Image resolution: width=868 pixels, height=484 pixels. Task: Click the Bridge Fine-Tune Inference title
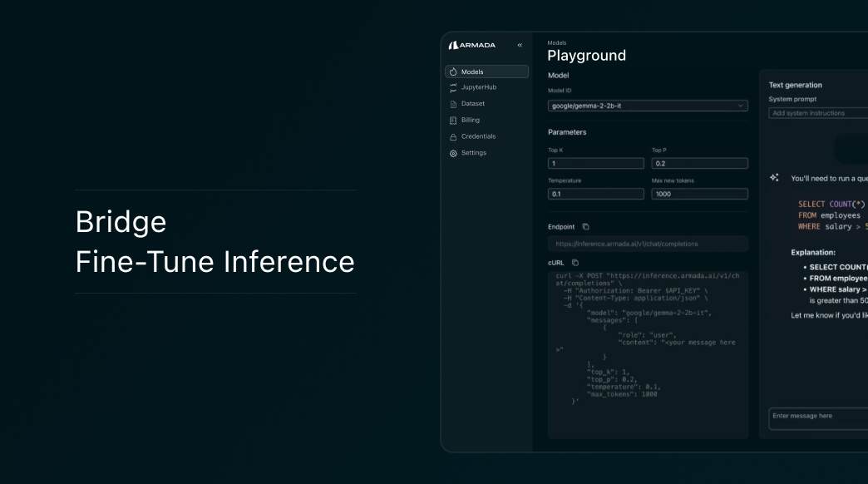pos(215,241)
